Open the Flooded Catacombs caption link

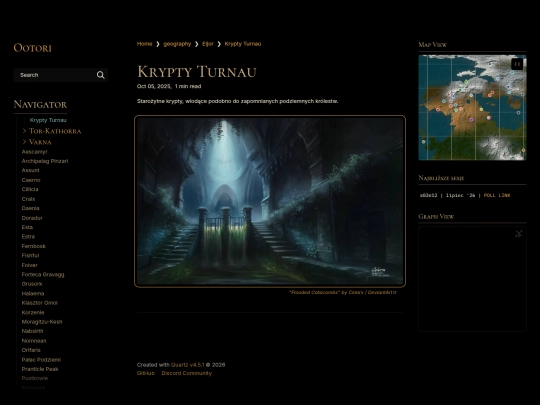tap(343, 292)
